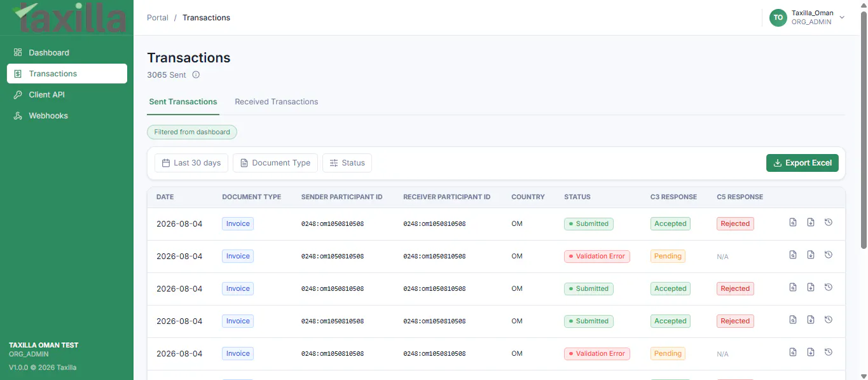Click the COUNTRY column header

tap(528, 197)
